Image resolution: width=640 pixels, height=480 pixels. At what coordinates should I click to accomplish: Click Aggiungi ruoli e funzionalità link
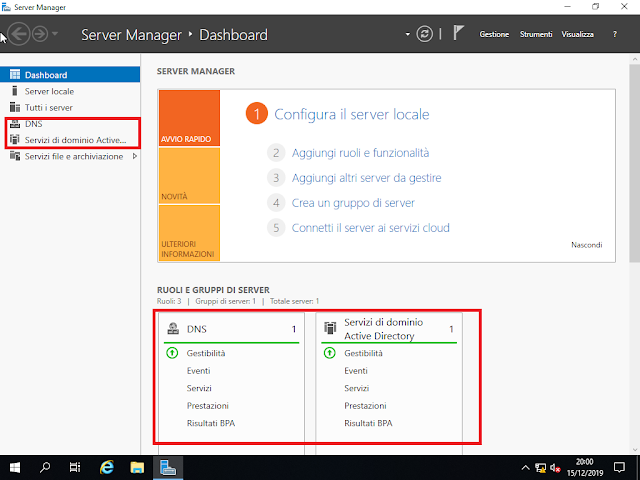[360, 153]
